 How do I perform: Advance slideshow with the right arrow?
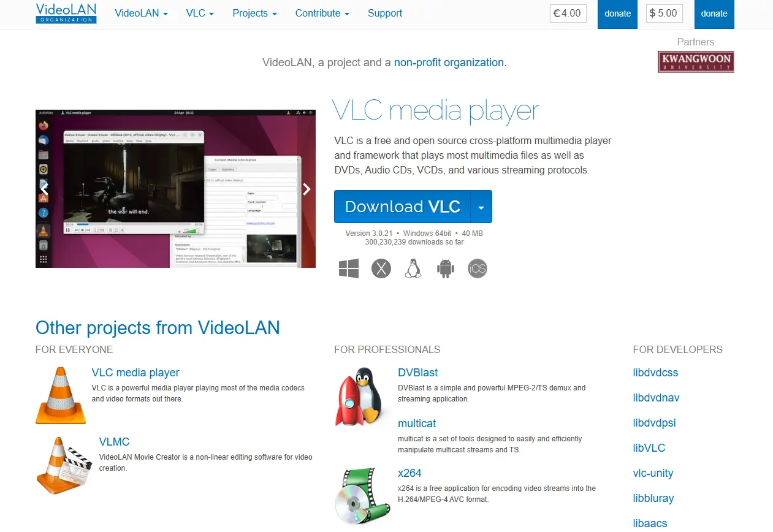(x=307, y=189)
